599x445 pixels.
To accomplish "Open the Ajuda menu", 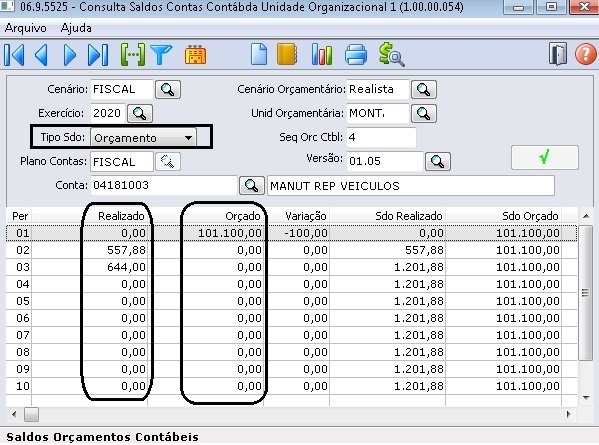I will point(76,28).
